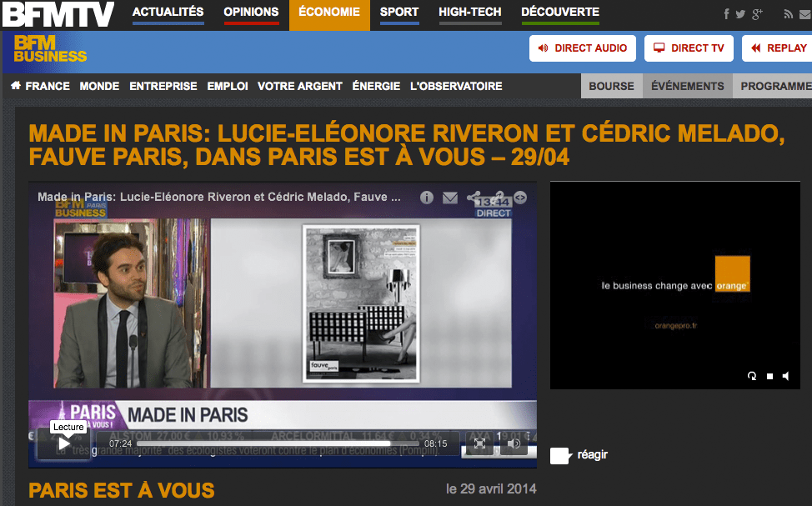Toggle fullscreen on the video player
Image resolution: width=812 pixels, height=506 pixels.
click(480, 444)
